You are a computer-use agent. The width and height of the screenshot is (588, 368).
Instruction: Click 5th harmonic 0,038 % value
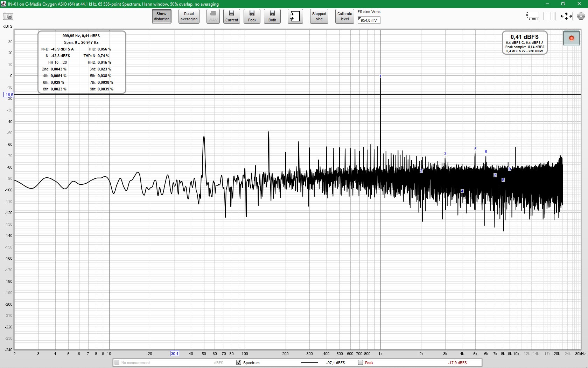click(x=104, y=76)
